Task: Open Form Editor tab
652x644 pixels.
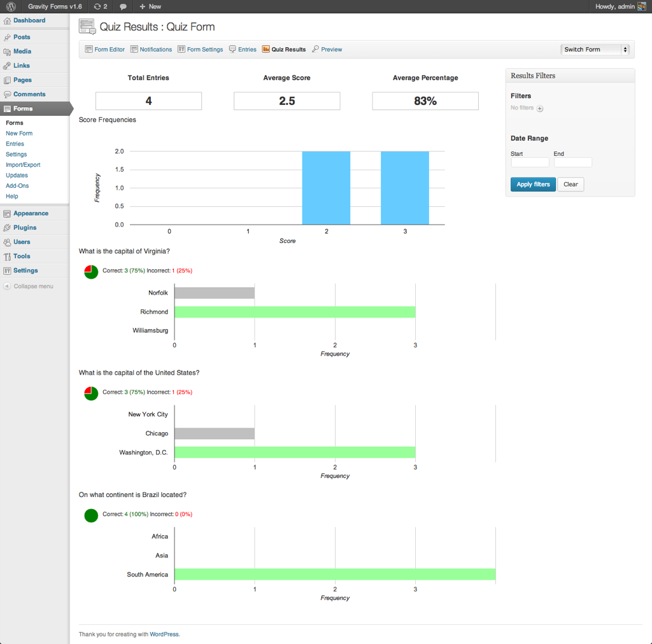Action: coord(110,50)
